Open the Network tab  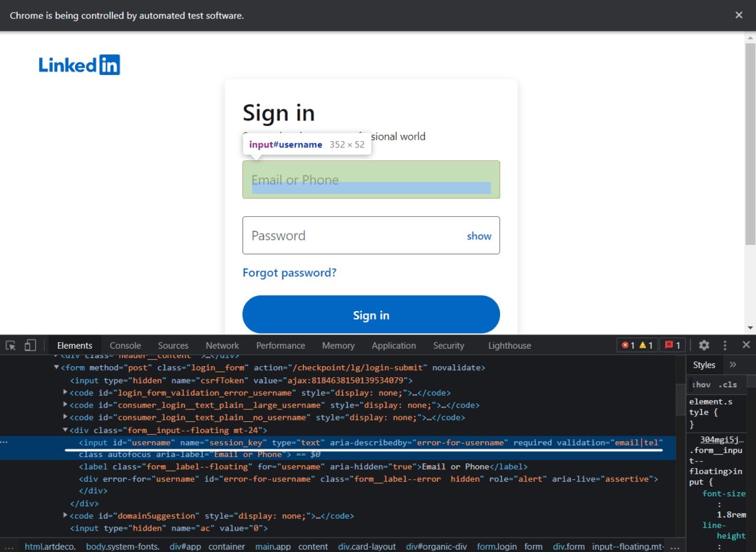[x=222, y=346]
